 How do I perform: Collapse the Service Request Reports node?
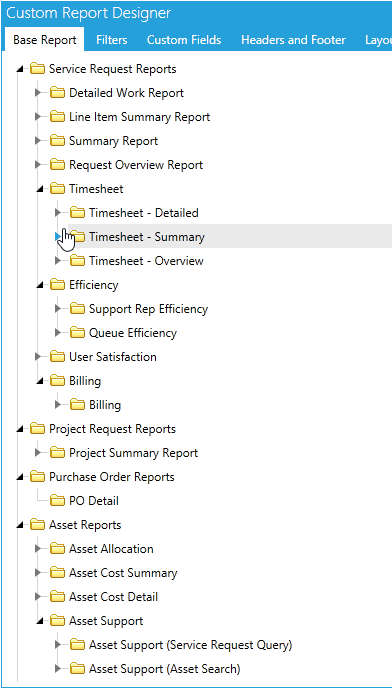[19, 69]
